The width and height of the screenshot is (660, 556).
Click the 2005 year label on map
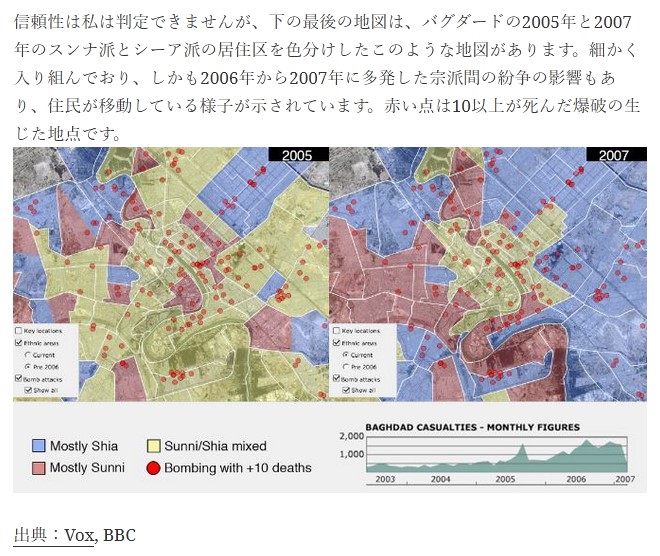(297, 155)
